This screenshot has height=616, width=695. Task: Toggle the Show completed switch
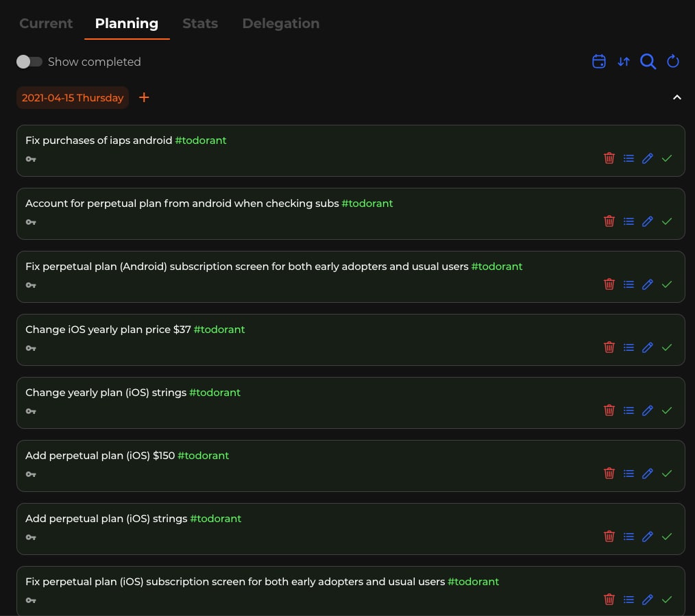29,62
